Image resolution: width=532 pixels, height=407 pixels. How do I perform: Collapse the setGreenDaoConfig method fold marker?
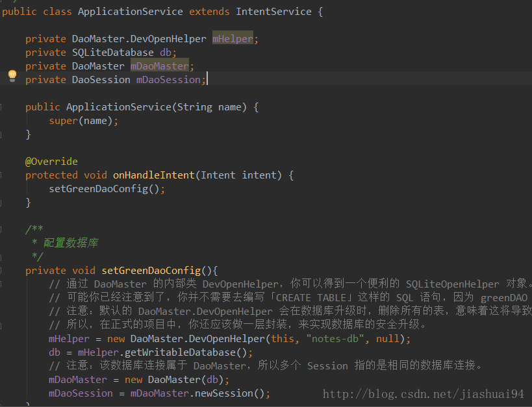[1, 271]
